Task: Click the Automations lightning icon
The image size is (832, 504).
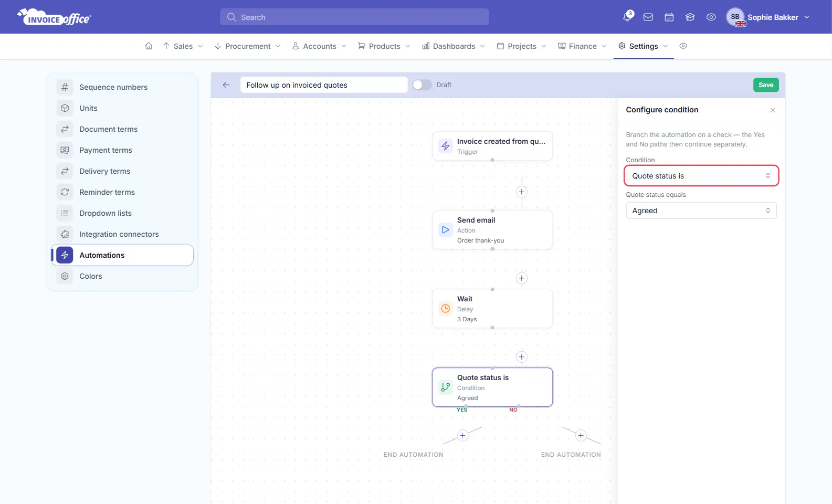Action: tap(65, 255)
